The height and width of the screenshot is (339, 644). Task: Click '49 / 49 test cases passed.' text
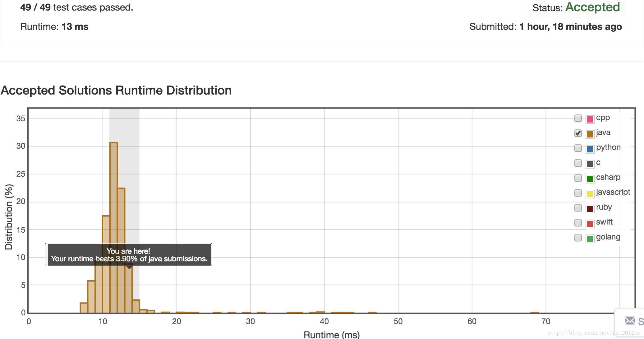click(x=77, y=7)
